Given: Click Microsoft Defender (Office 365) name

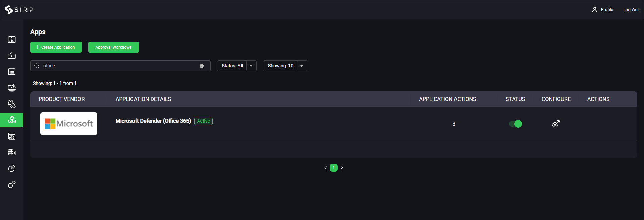Looking at the screenshot, I should click(x=153, y=121).
